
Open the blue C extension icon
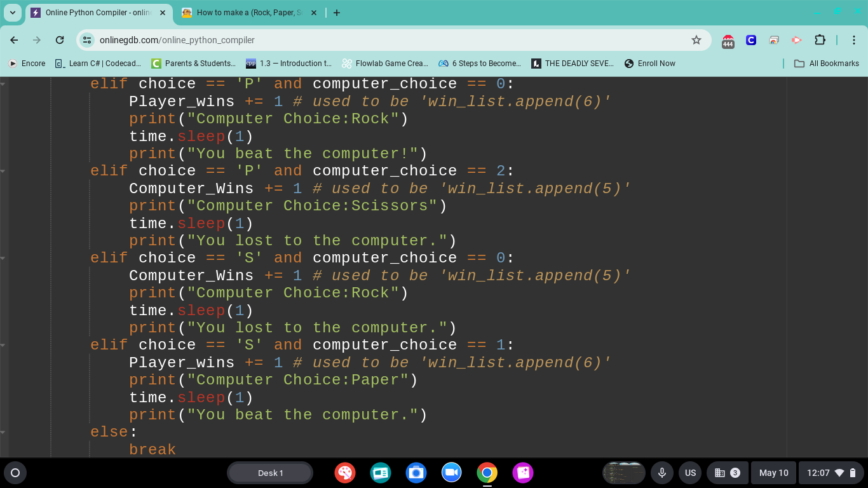(x=751, y=40)
